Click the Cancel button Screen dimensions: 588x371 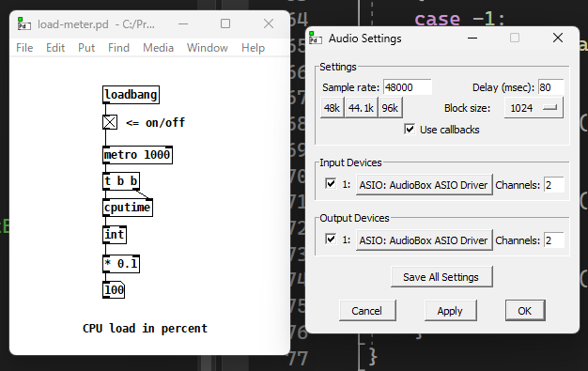pos(367,311)
